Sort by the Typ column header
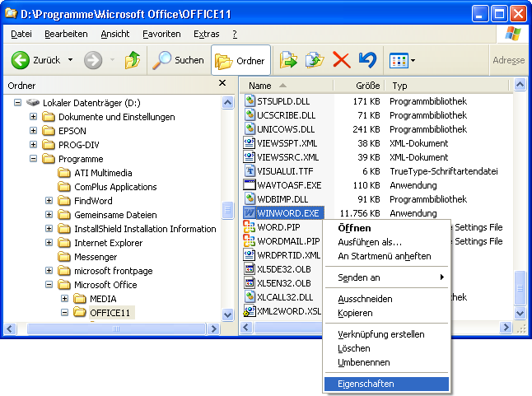Viewport: 532px width, 396px height. (x=447, y=86)
